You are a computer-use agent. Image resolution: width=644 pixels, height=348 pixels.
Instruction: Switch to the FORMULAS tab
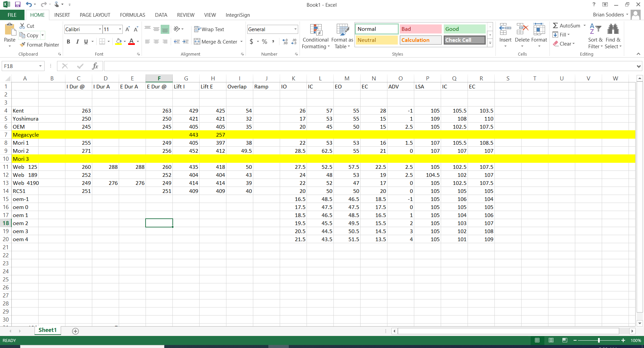tap(132, 15)
